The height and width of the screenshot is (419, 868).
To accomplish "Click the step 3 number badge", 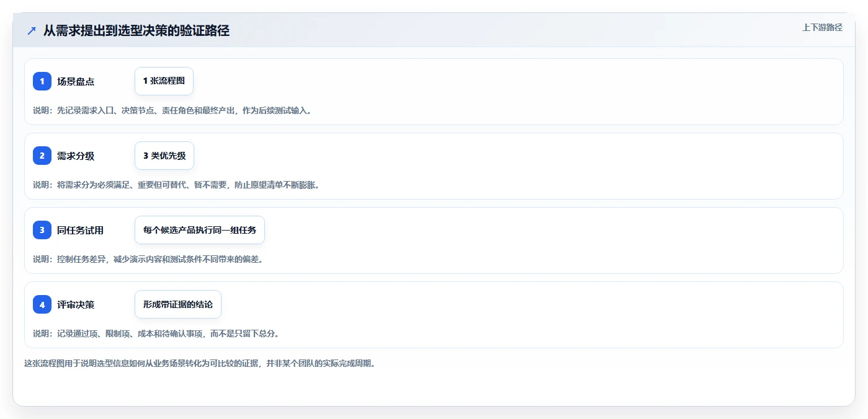I will [42, 230].
